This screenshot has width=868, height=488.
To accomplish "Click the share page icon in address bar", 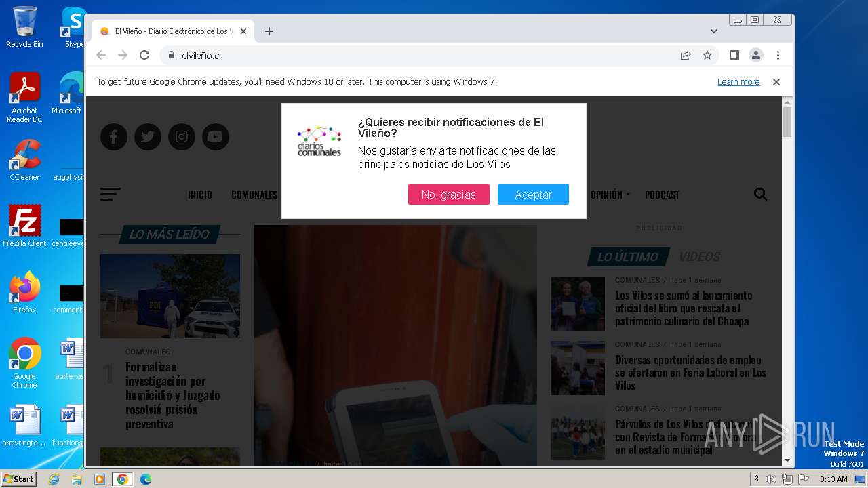I will pyautogui.click(x=686, y=55).
